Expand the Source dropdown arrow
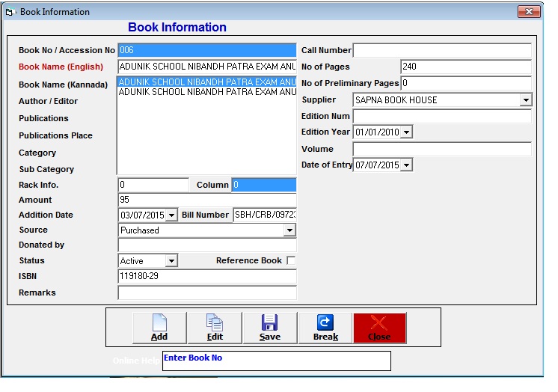 (x=290, y=231)
